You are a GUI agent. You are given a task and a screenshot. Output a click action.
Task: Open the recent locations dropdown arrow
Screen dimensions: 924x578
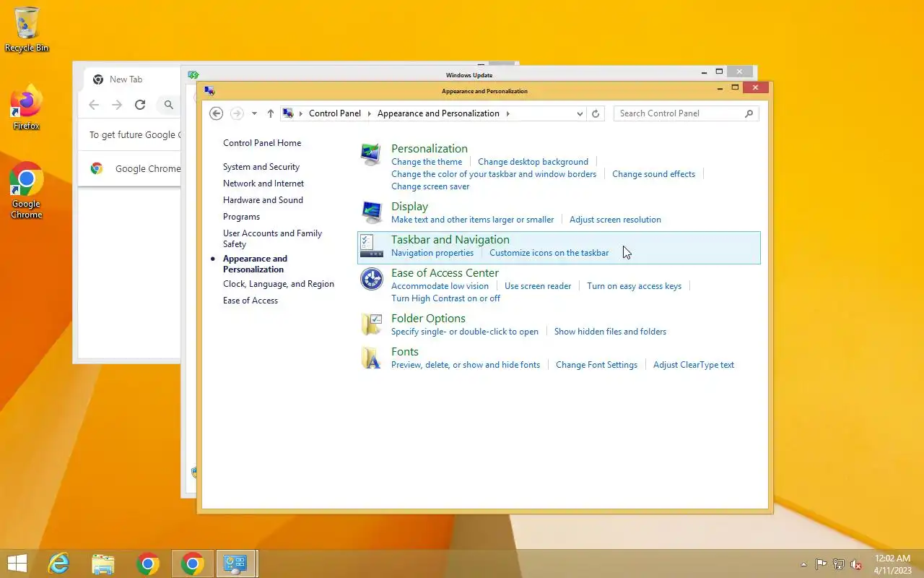(254, 113)
